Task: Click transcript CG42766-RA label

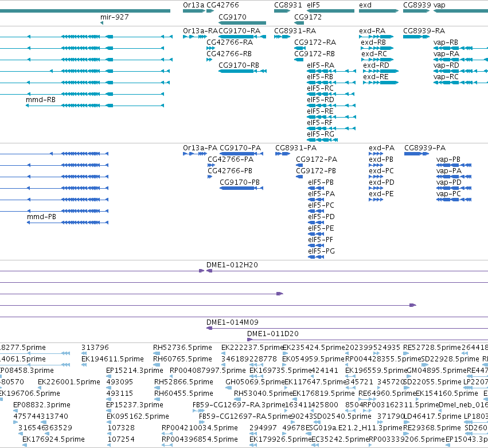Action: pos(230,42)
